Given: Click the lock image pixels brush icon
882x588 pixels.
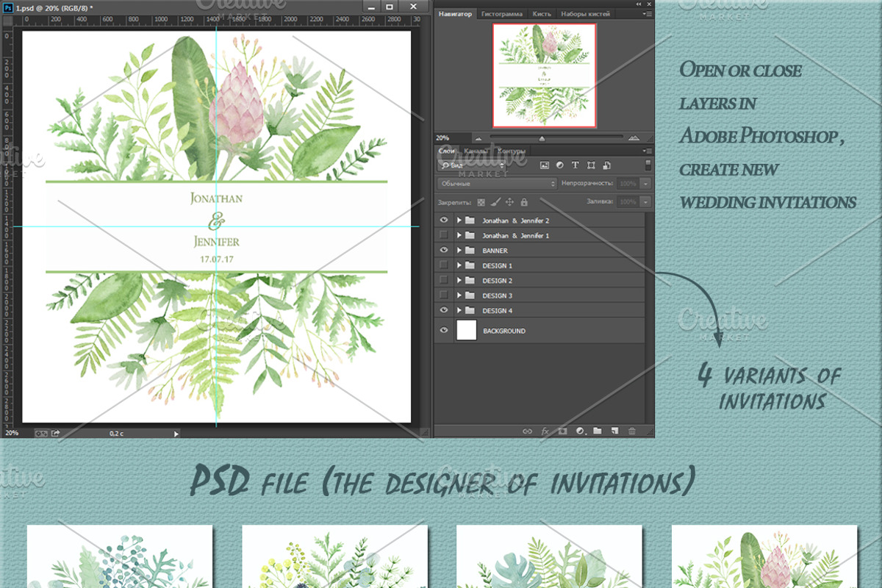Looking at the screenshot, I should pos(495,201).
